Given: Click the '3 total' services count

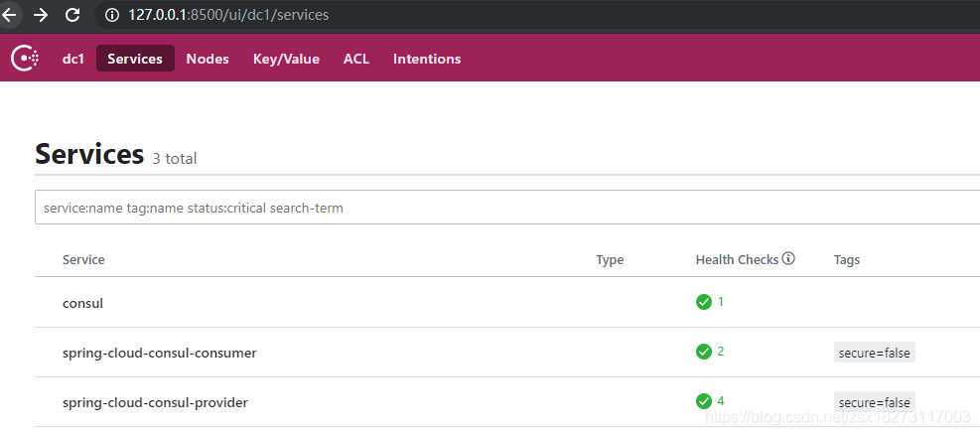Looking at the screenshot, I should pos(175,159).
